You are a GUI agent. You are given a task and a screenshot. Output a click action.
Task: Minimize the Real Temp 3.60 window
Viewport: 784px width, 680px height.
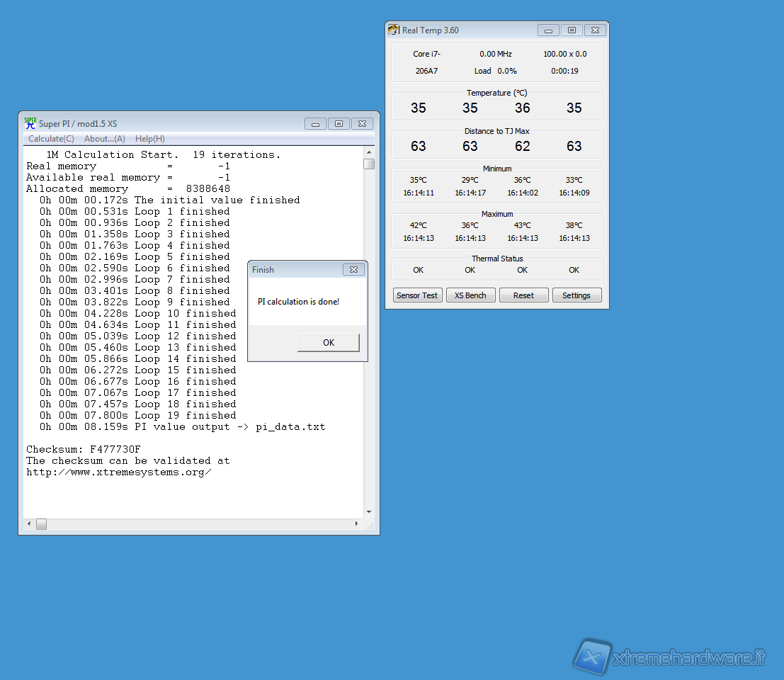[x=548, y=30]
